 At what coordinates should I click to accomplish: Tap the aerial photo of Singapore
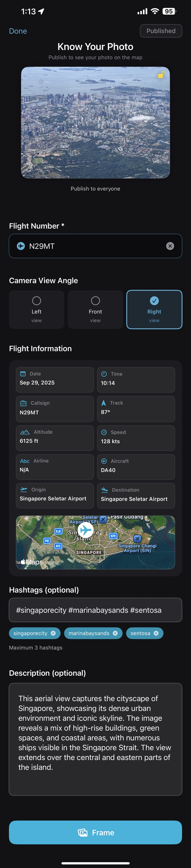pos(95,123)
